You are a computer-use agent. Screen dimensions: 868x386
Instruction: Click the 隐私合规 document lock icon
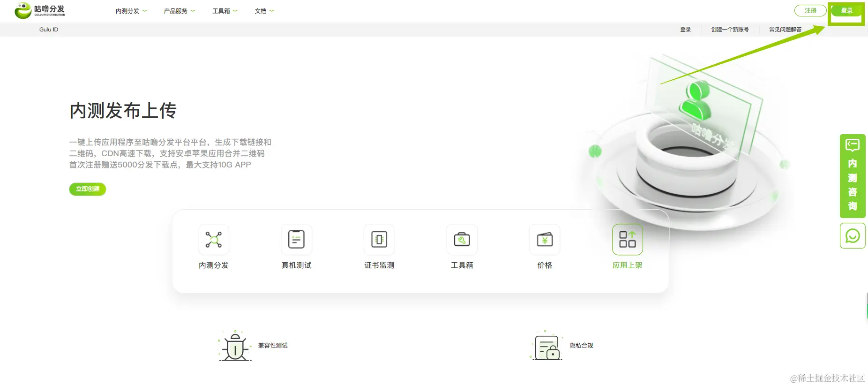click(x=546, y=346)
